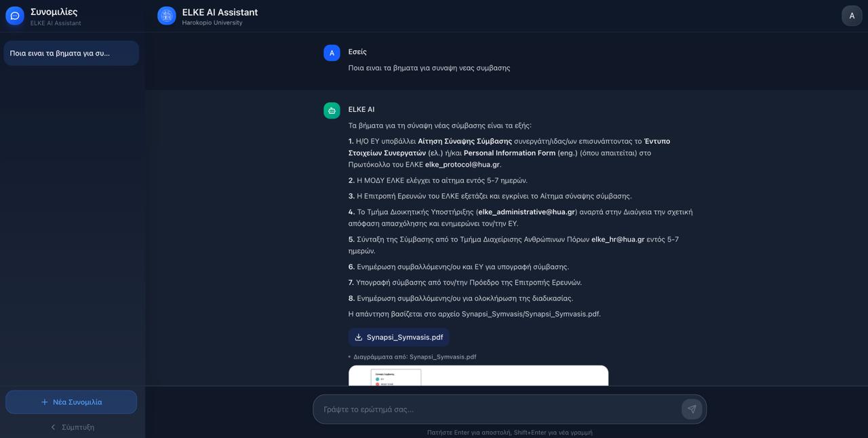Viewport: 868px width, 438px height.
Task: Click the 'Διαγράμματα από: Synapsi_Symvasis.pdf' caption
Action: [414, 357]
